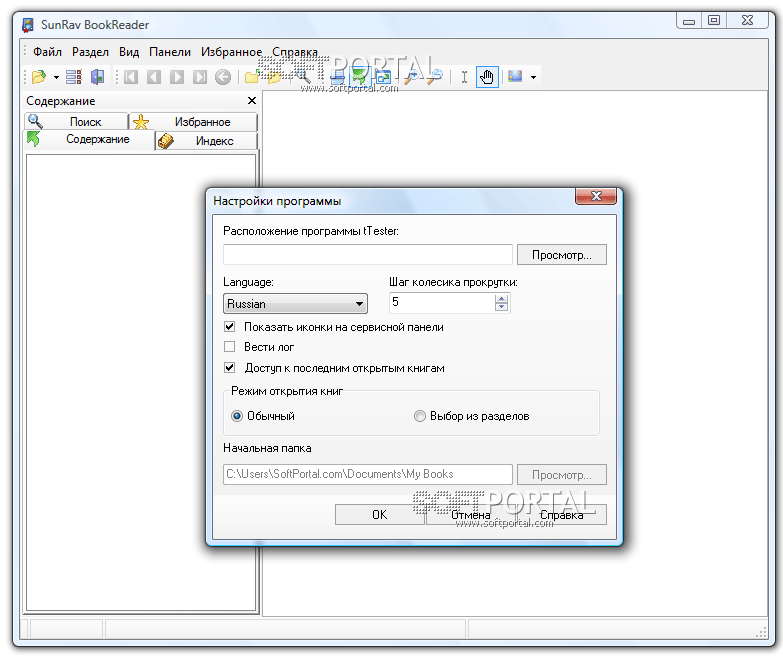Toggle Показать иконки на сервисной панели checkbox
Viewport: 783px width, 661px height.
click(230, 327)
